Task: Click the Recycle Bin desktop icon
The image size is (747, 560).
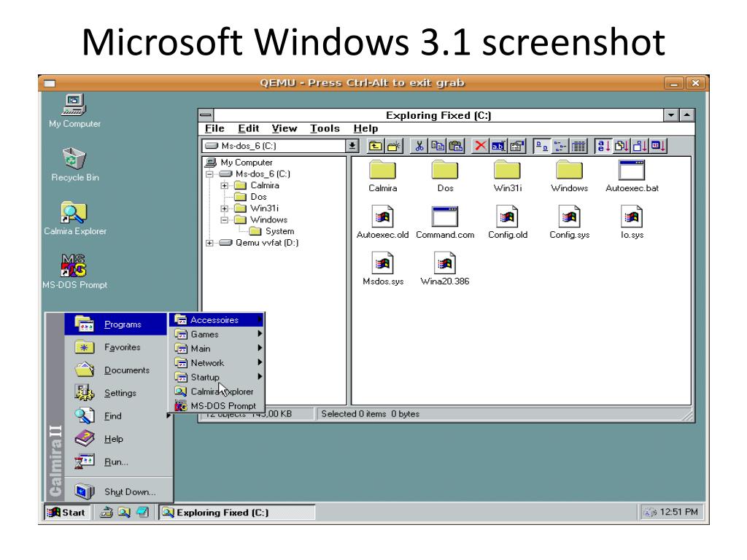Action: click(75, 165)
